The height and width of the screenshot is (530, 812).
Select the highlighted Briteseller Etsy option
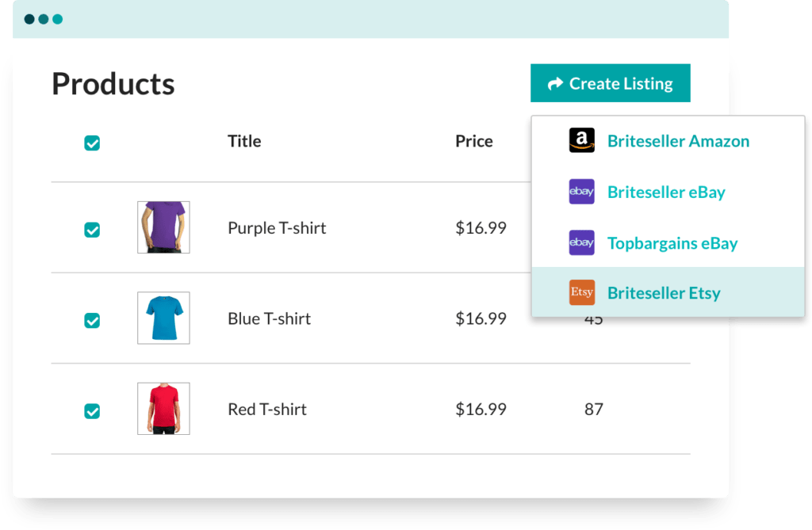(x=664, y=292)
